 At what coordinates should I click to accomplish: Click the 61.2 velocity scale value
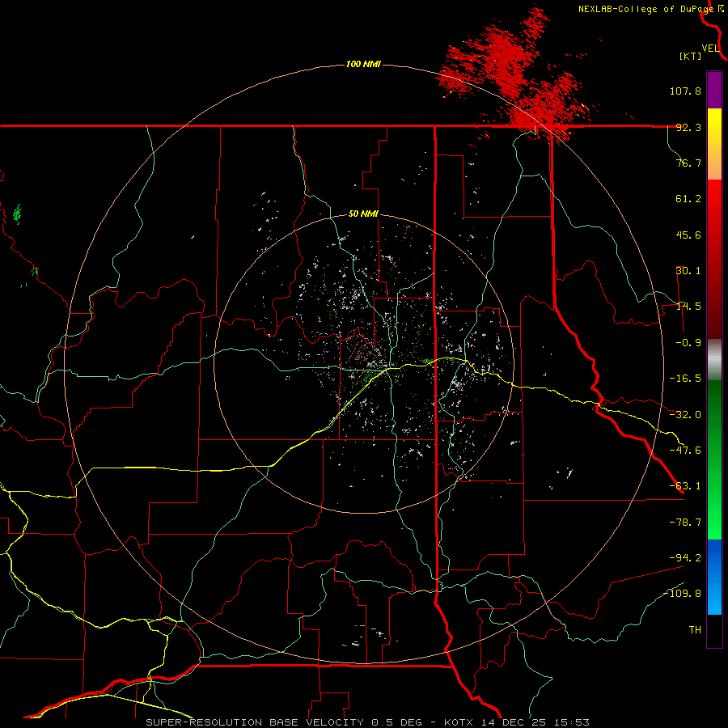(688, 199)
